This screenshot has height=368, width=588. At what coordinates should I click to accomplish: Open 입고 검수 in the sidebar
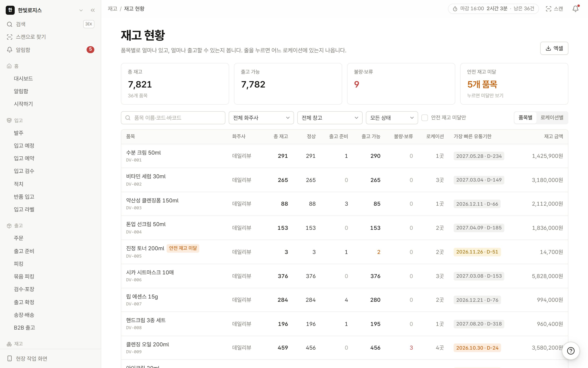click(x=24, y=171)
